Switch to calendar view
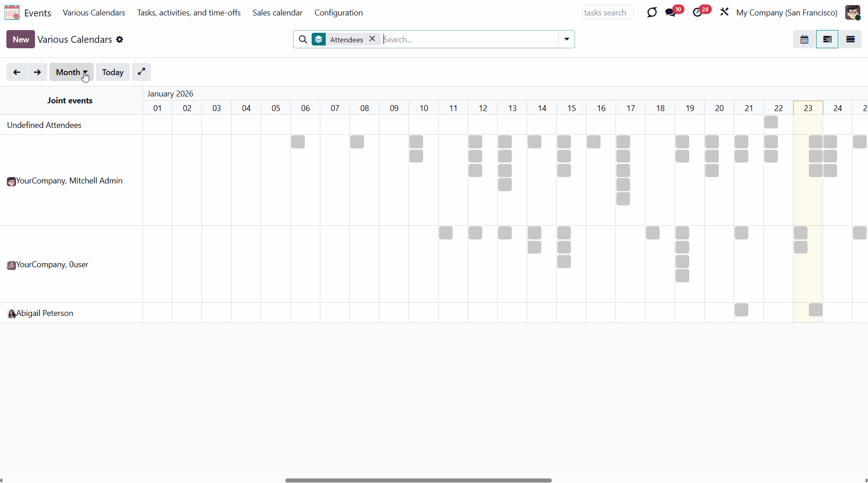868x483 pixels. click(x=804, y=40)
